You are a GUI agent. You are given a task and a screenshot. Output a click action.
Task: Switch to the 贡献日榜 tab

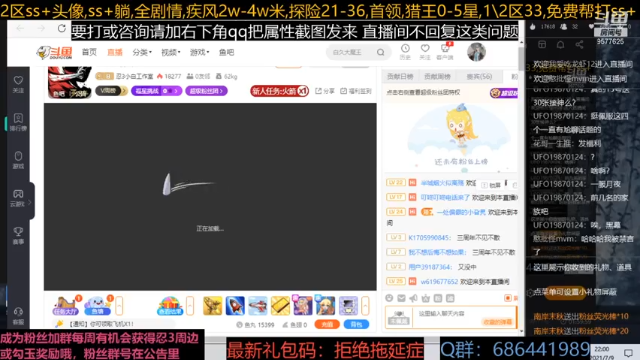point(400,76)
